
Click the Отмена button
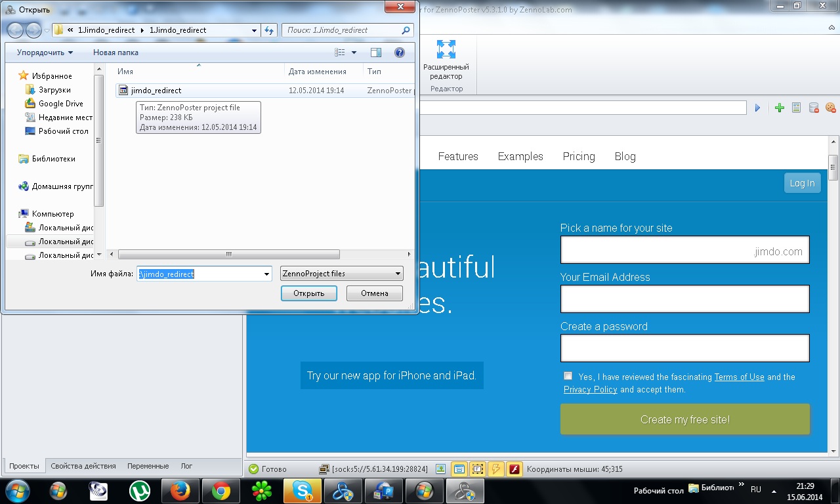tap(374, 293)
